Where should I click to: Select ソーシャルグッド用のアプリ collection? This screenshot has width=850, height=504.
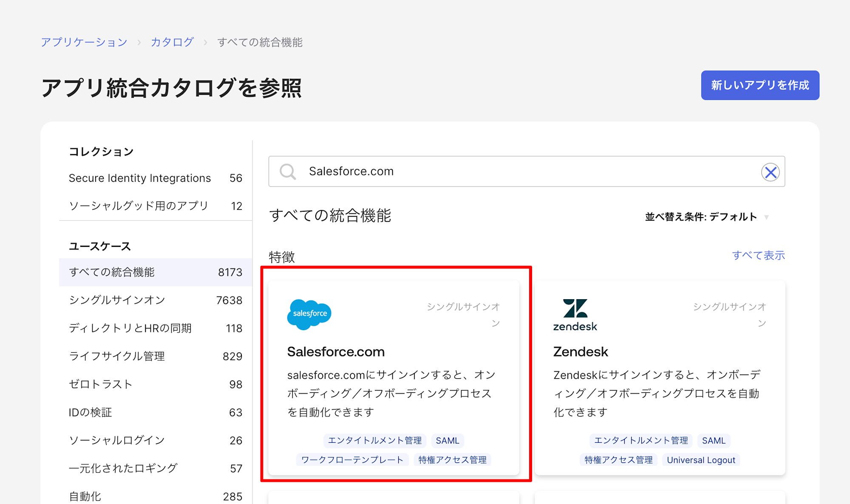pyautogui.click(x=139, y=206)
